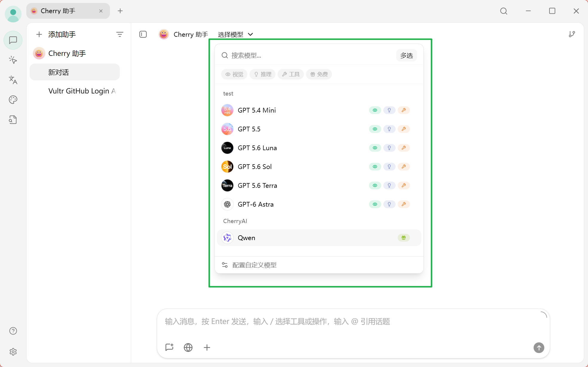Click tools wrench badge on GPT 5.6 Terra
The width and height of the screenshot is (588, 367).
coord(404,185)
